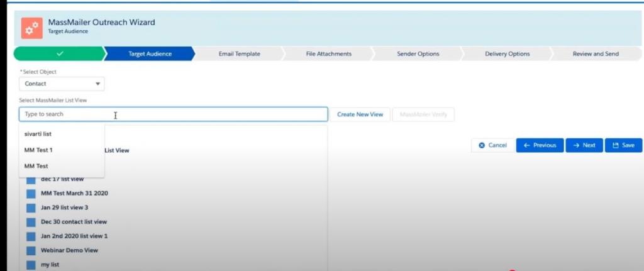Go to the Target Audience step
The width and height of the screenshot is (644, 271).
150,54
